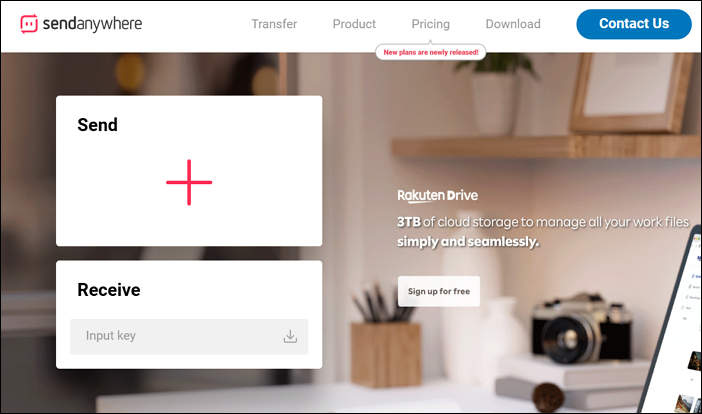Click the Receive heading in the card
702x414 pixels.
click(109, 290)
